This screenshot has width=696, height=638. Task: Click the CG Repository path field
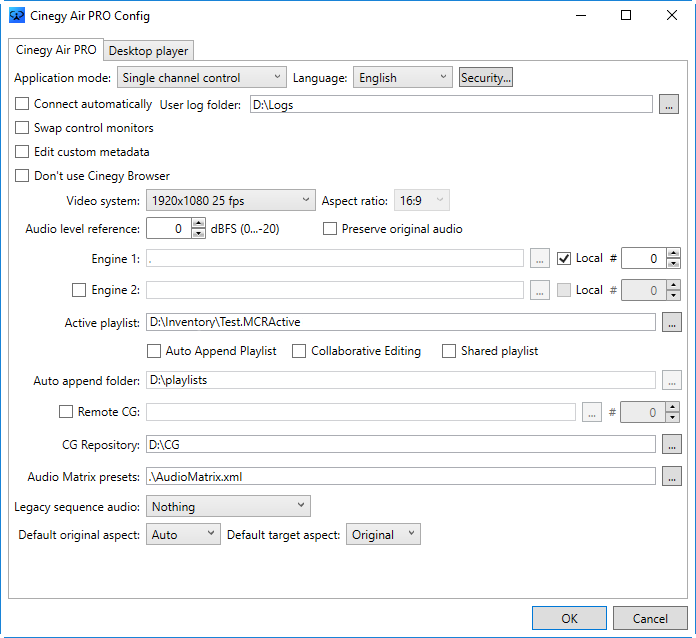(401, 444)
